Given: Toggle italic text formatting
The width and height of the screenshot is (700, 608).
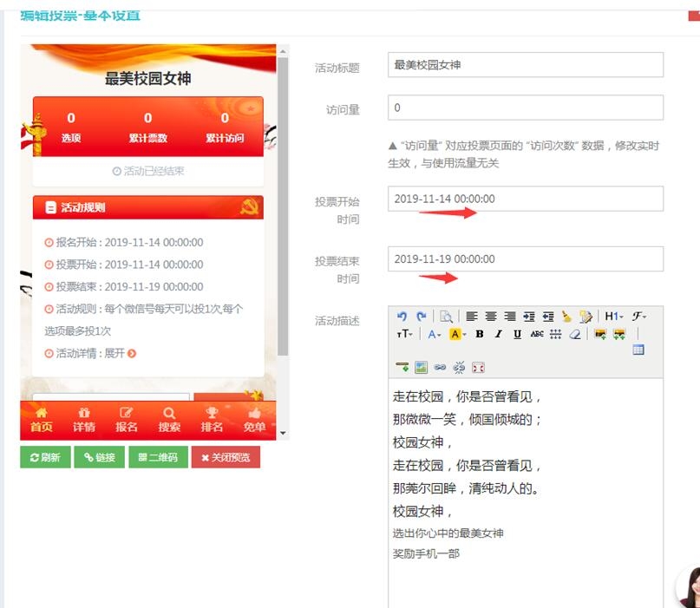Looking at the screenshot, I should pyautogui.click(x=498, y=334).
